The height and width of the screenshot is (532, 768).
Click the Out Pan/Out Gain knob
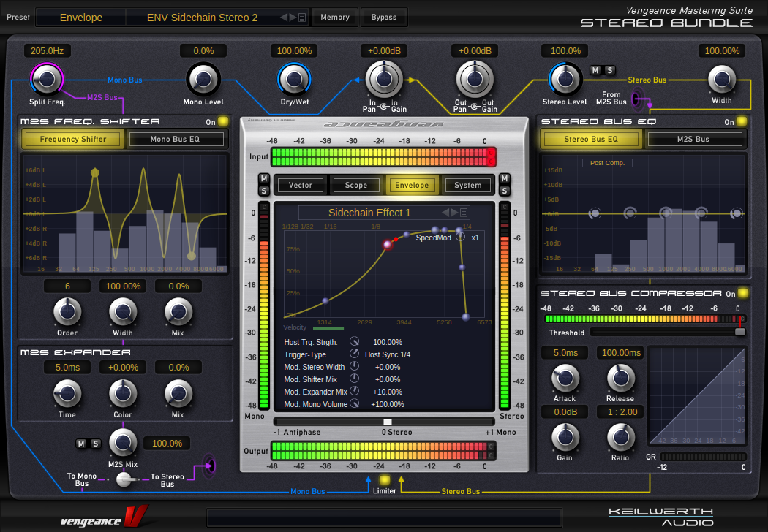click(x=475, y=79)
